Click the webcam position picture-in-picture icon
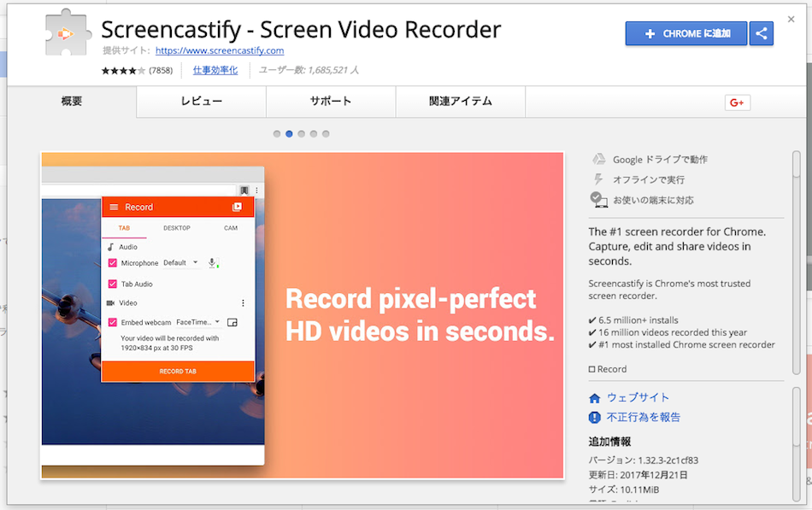Image resolution: width=812 pixels, height=510 pixels. point(232,323)
